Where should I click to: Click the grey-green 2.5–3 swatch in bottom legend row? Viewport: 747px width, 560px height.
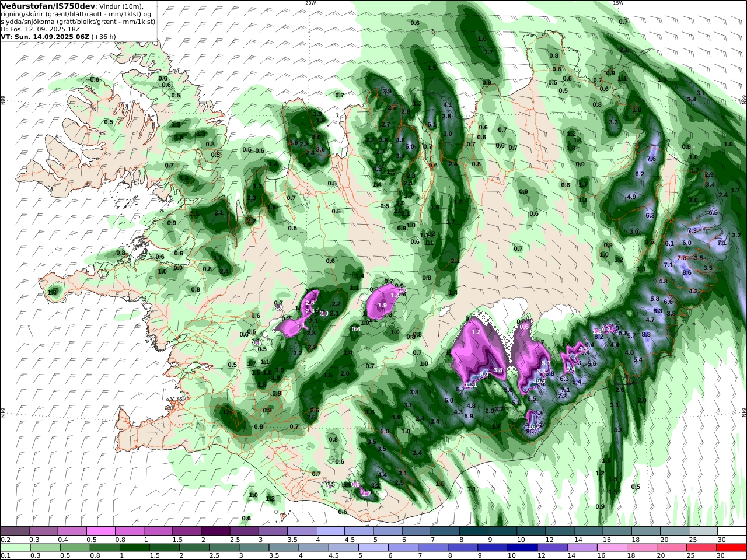(x=224, y=548)
